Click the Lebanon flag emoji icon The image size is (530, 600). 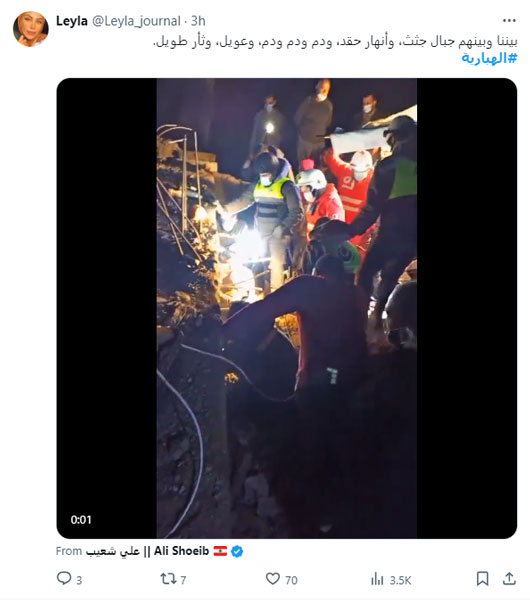pyautogui.click(x=220, y=551)
